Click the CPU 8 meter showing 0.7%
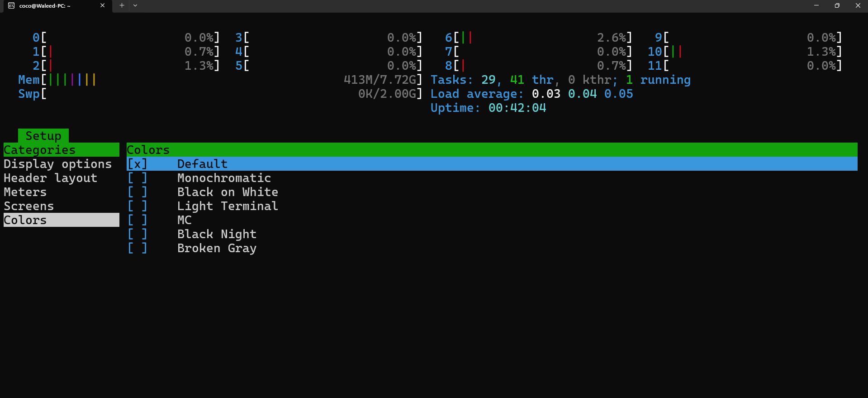Image resolution: width=868 pixels, height=398 pixels. pyautogui.click(x=539, y=66)
